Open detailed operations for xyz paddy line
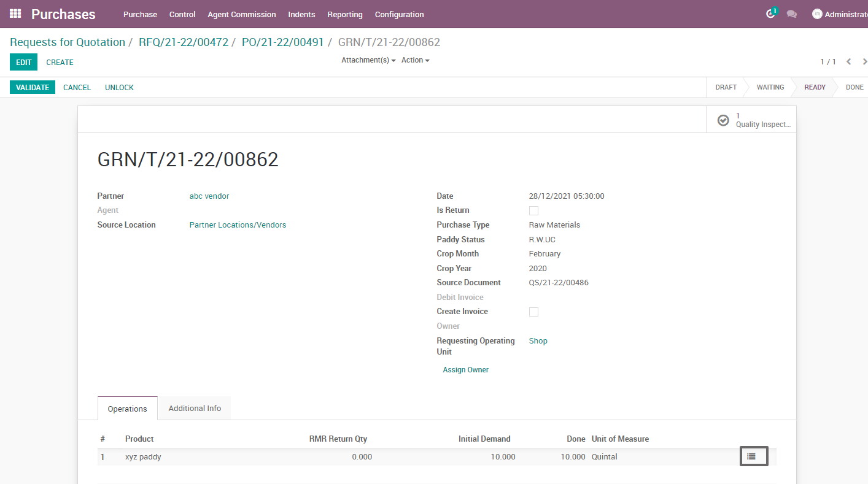Screen dimensions: 868x484 coord(753,456)
